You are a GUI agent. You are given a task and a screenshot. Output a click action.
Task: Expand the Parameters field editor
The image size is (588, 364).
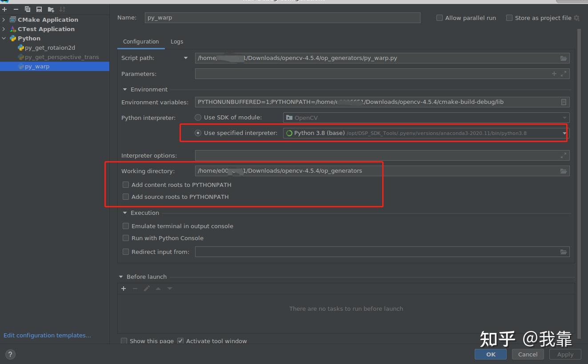click(x=564, y=74)
